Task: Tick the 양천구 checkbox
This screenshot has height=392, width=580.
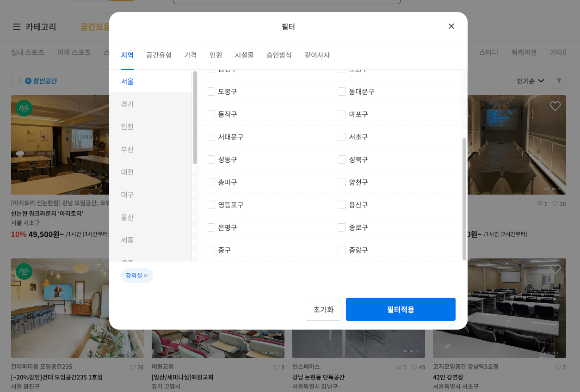Action: point(342,182)
